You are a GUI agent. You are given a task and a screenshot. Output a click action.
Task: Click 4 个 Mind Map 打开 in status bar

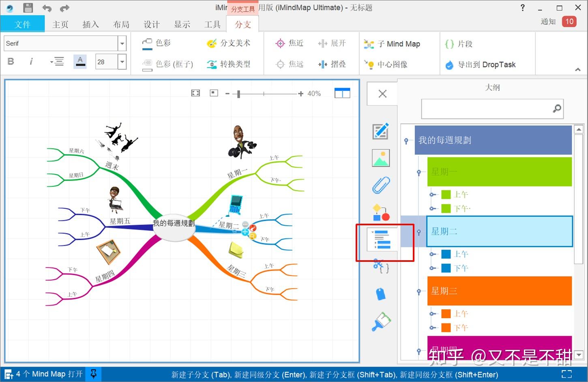(44, 374)
